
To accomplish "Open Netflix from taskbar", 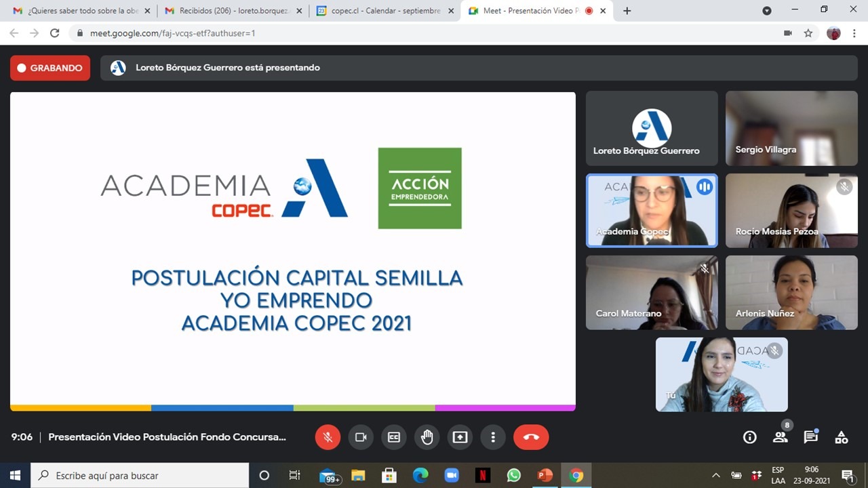I will click(x=482, y=475).
